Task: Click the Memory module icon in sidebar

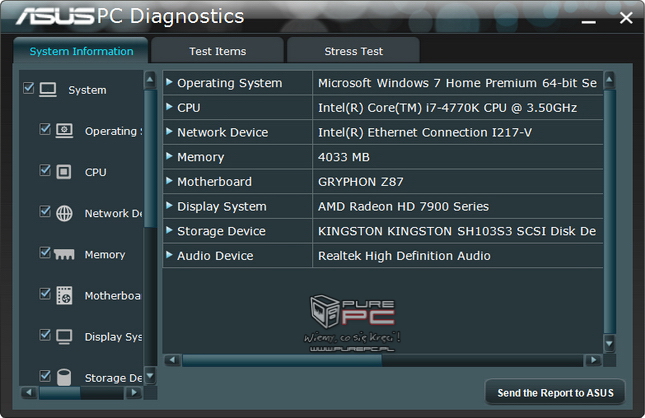Action: (x=64, y=255)
